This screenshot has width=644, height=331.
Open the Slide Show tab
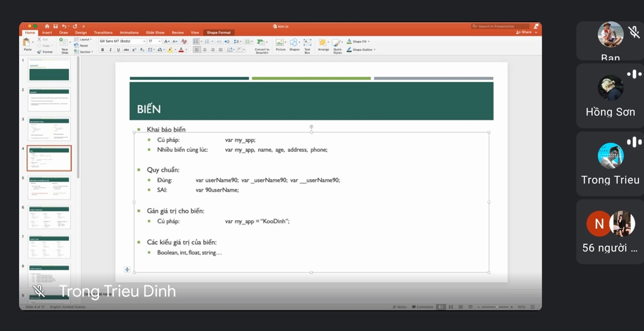point(155,33)
